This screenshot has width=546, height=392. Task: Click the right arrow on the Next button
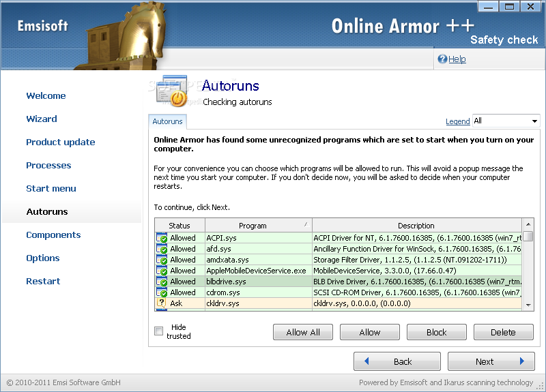[x=521, y=361]
